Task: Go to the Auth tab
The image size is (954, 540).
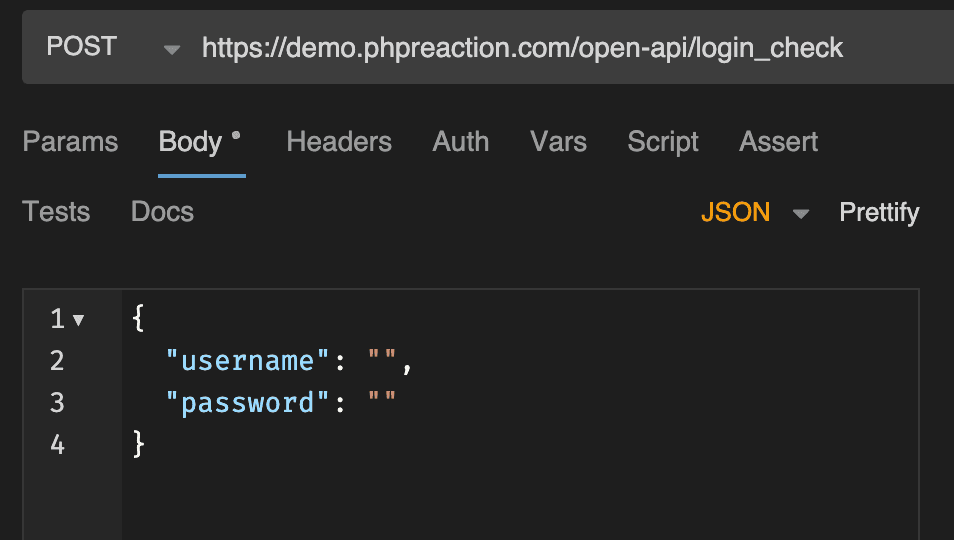Action: pos(461,142)
